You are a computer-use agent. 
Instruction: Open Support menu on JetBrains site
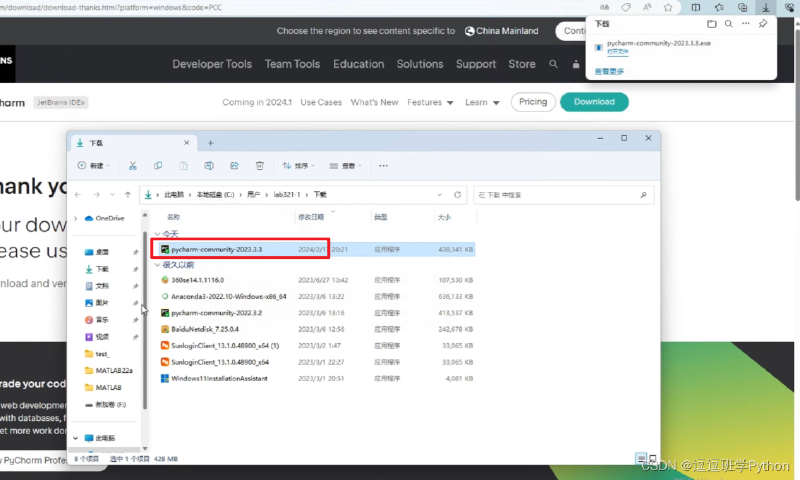(x=476, y=64)
